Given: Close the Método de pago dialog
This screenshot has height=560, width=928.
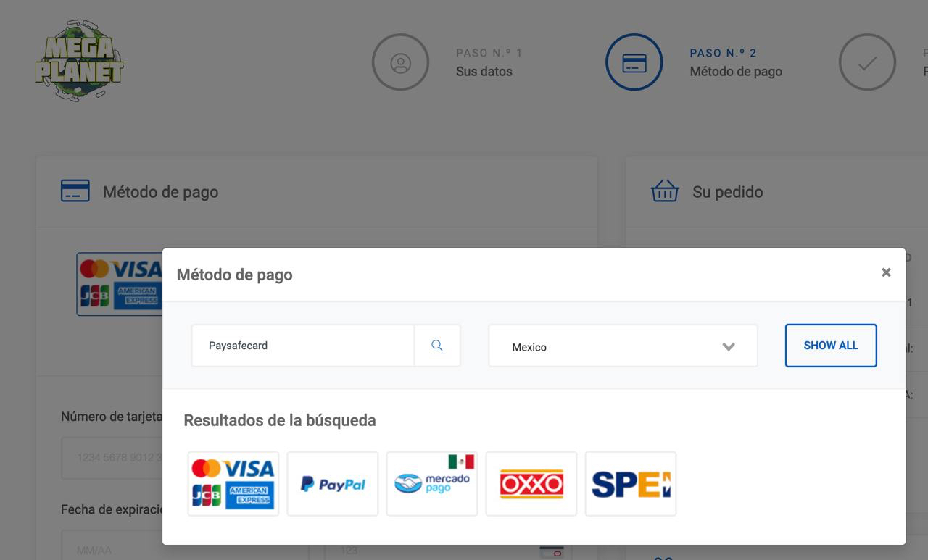Looking at the screenshot, I should pos(886,272).
